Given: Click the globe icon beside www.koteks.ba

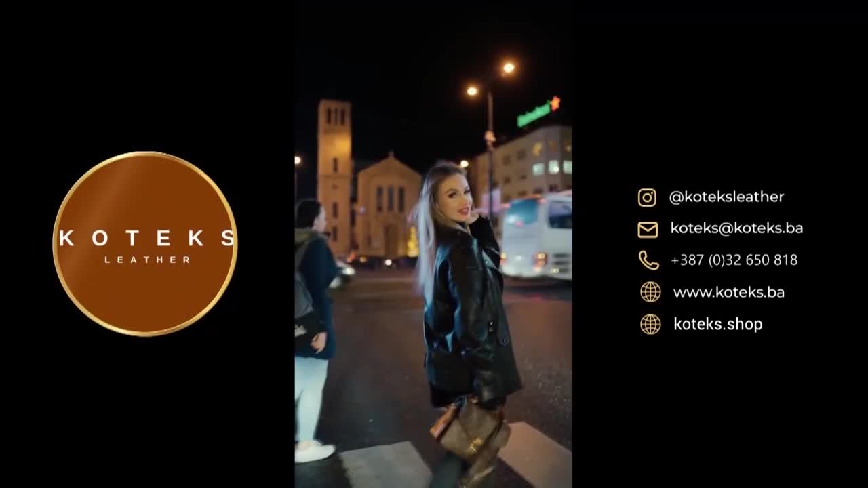Looking at the screenshot, I should 649,291.
